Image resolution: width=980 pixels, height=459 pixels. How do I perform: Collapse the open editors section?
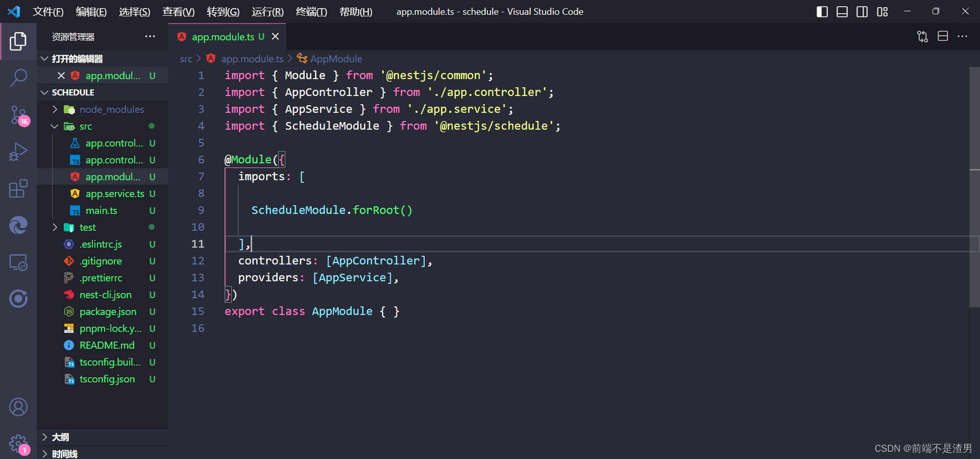point(44,59)
